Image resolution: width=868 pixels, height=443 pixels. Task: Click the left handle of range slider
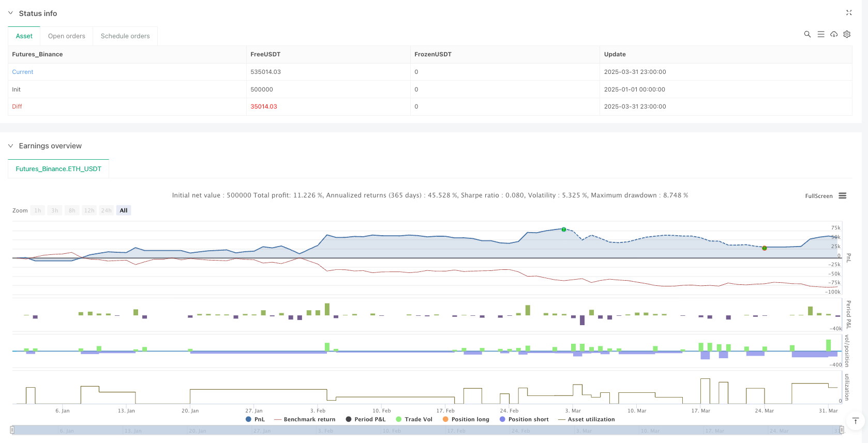tap(12, 430)
